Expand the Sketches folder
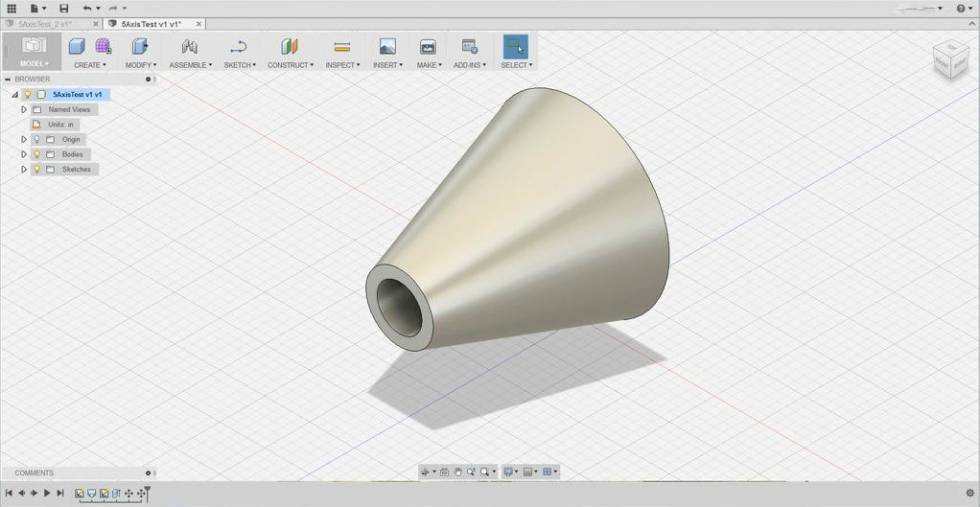This screenshot has height=507, width=980. (x=24, y=170)
